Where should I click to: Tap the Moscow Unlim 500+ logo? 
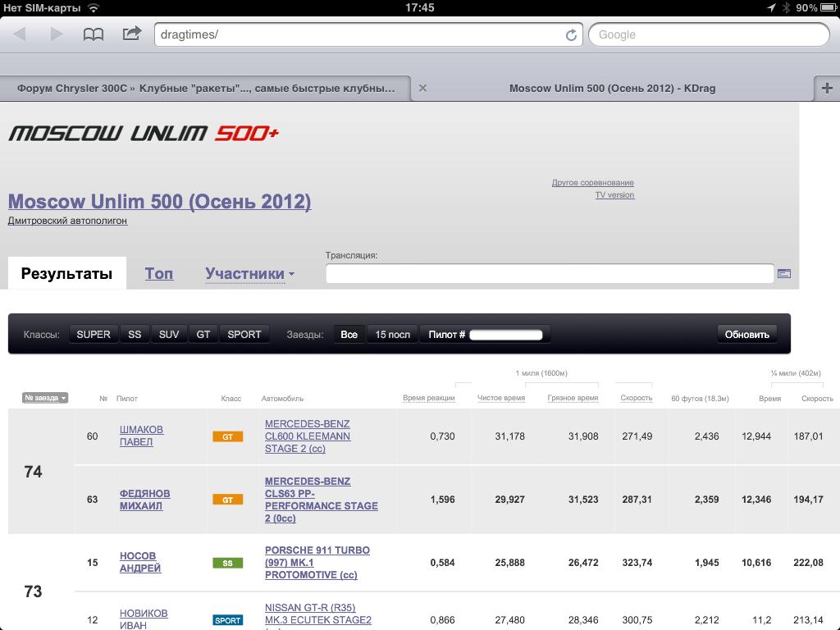click(x=144, y=133)
